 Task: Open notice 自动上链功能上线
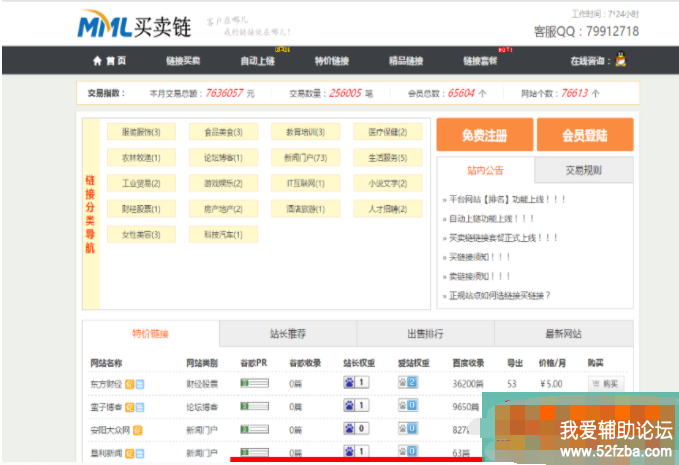[x=492, y=218]
